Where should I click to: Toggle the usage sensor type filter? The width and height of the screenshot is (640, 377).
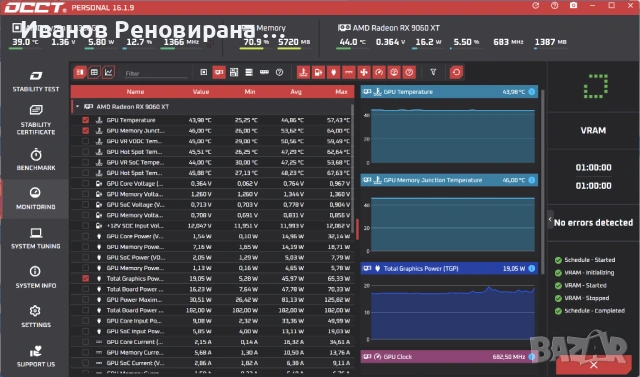(x=394, y=73)
